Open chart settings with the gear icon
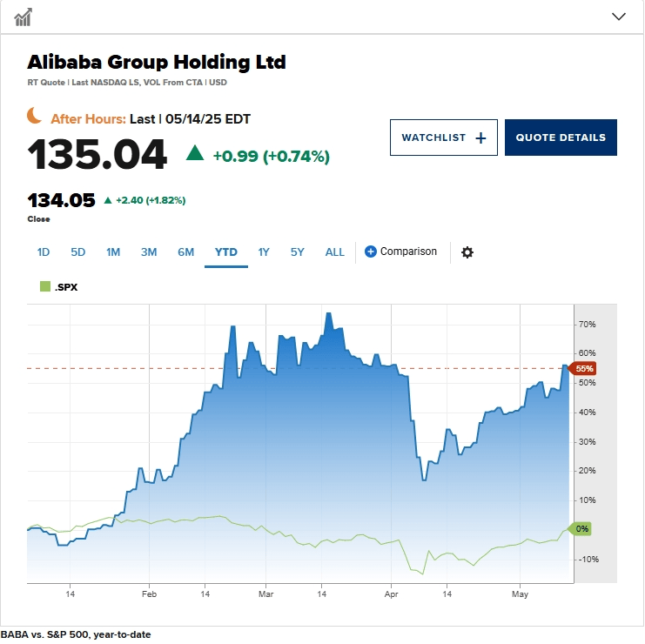This screenshot has width=645, height=644. [x=467, y=252]
